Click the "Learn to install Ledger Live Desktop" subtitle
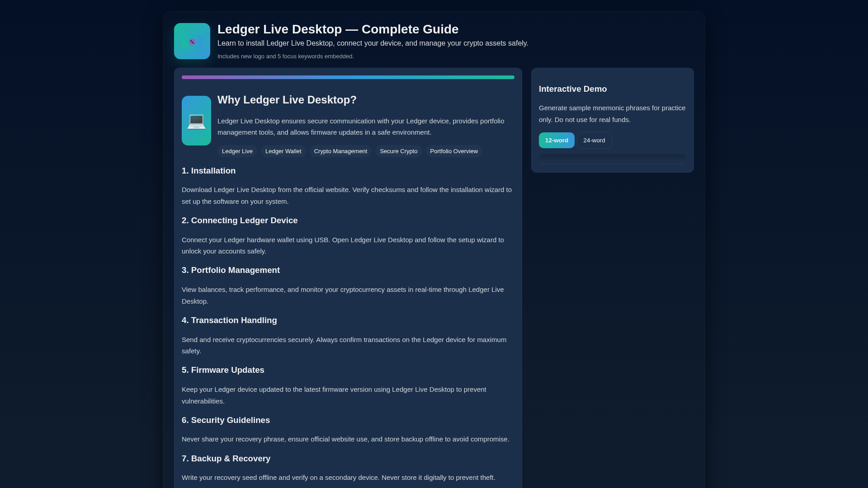868x488 pixels. click(373, 43)
